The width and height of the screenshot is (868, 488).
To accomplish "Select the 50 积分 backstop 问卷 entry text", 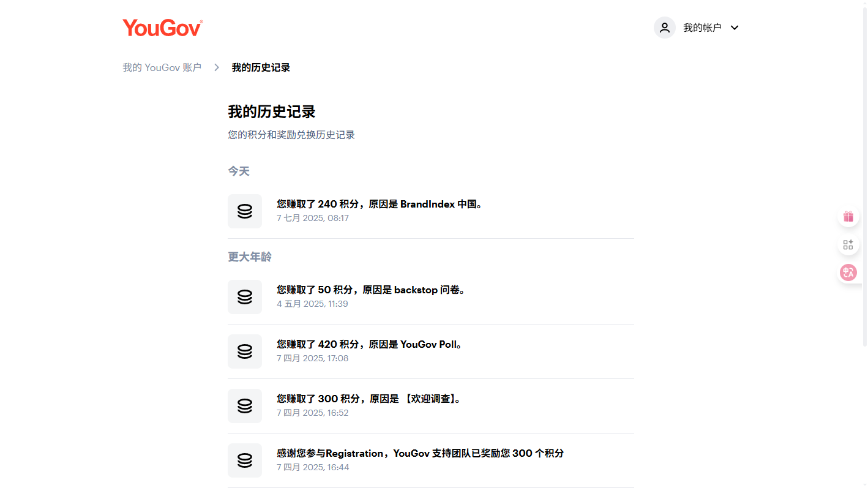I will pos(372,290).
